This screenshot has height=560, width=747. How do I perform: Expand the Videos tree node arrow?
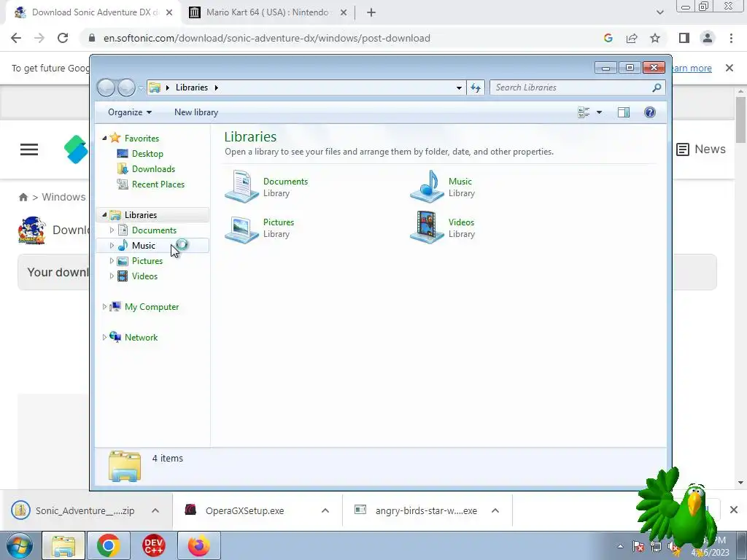tap(112, 276)
